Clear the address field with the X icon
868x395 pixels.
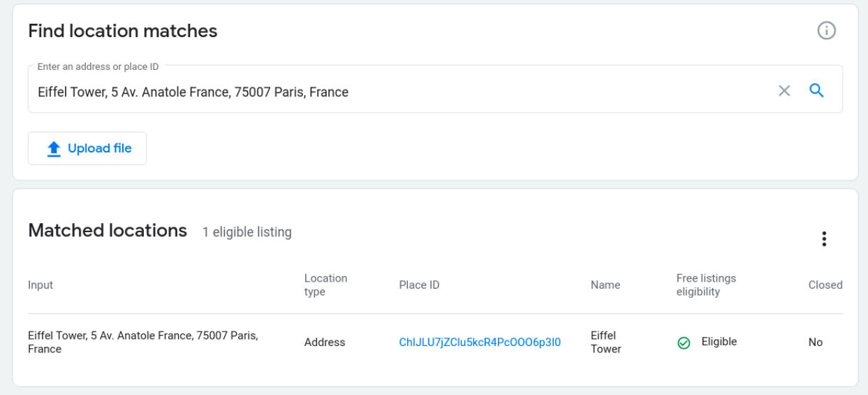point(784,91)
